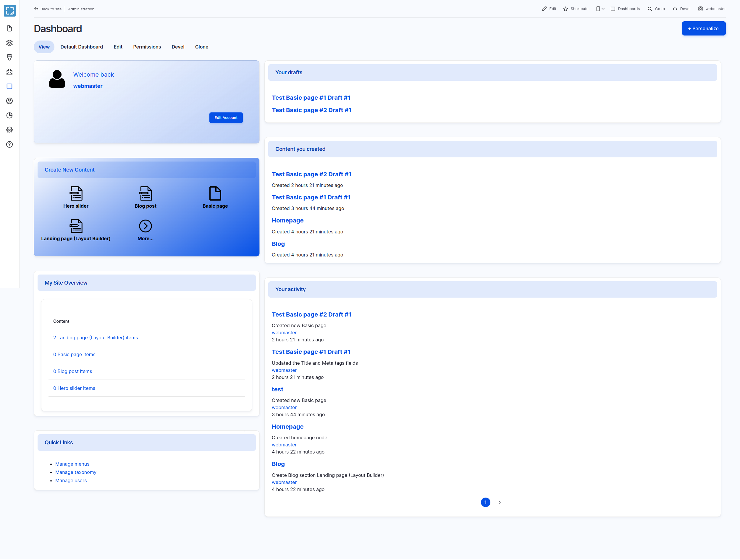Open the Manage taxonomy quick link
The height and width of the screenshot is (560, 740).
click(76, 472)
